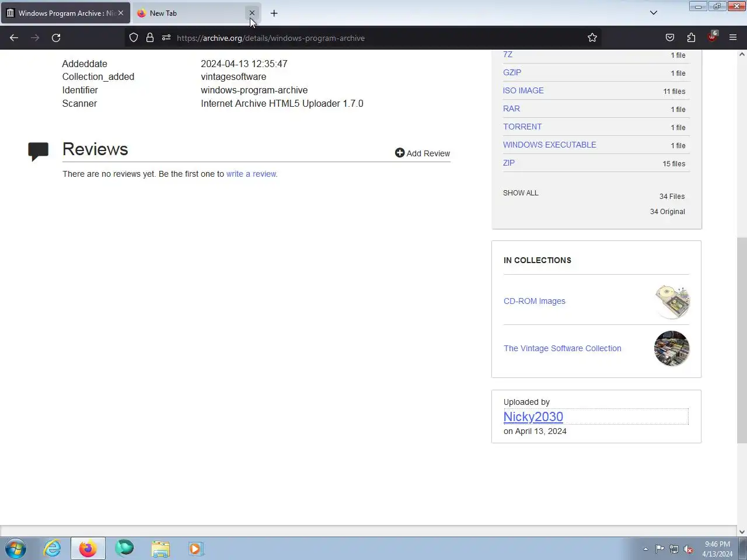Click the 15 files count for ZIP

coord(674,163)
